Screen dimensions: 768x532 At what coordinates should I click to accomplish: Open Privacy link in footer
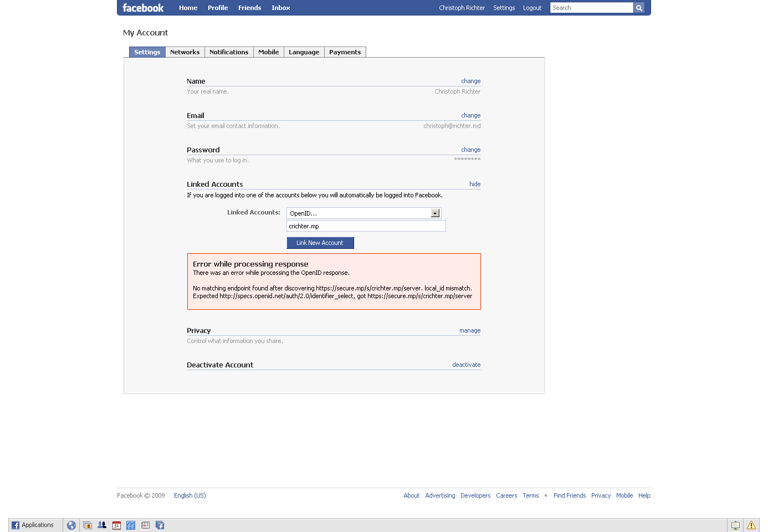601,495
